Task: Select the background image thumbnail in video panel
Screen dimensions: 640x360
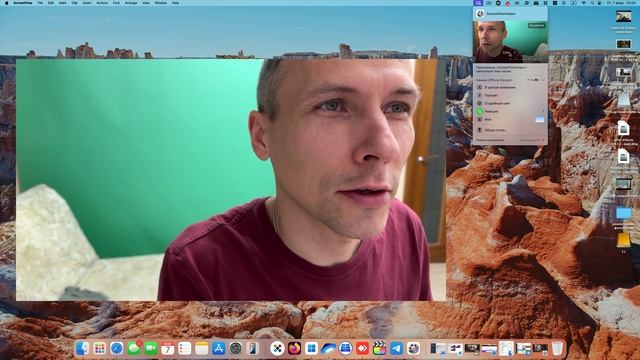Action: point(540,119)
